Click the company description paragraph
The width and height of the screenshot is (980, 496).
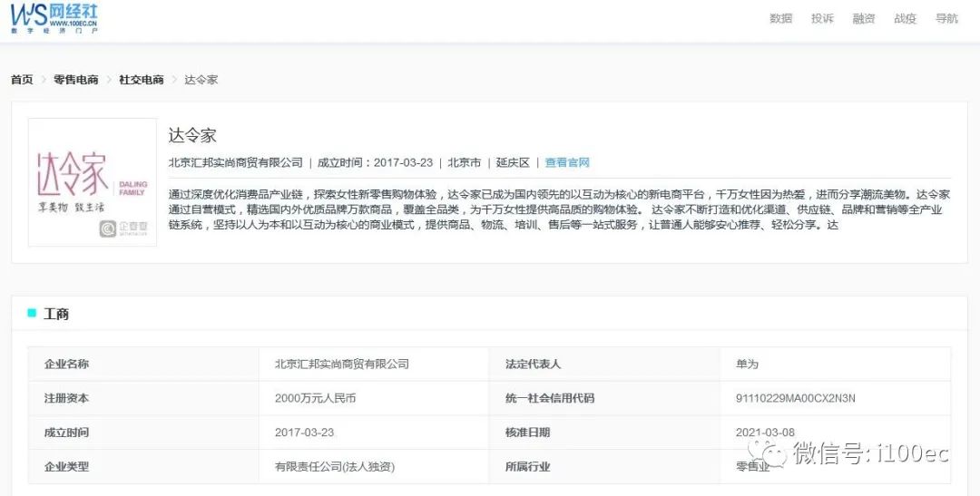pyautogui.click(x=559, y=209)
